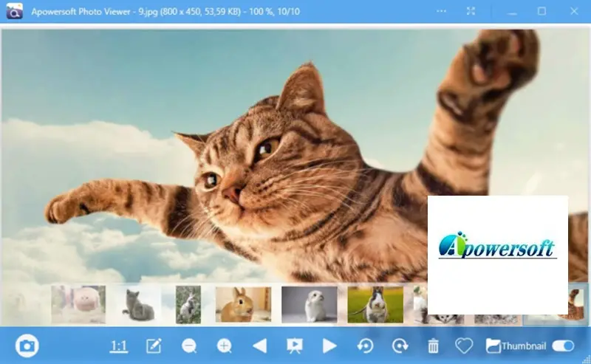Minimize the Photo Viewer window
Screen dimensions: 591x364
[x=512, y=12]
